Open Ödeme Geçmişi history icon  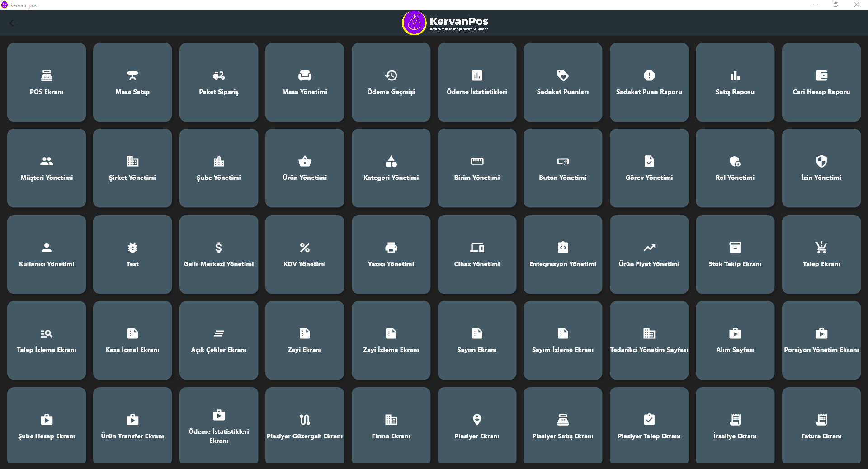coord(391,75)
